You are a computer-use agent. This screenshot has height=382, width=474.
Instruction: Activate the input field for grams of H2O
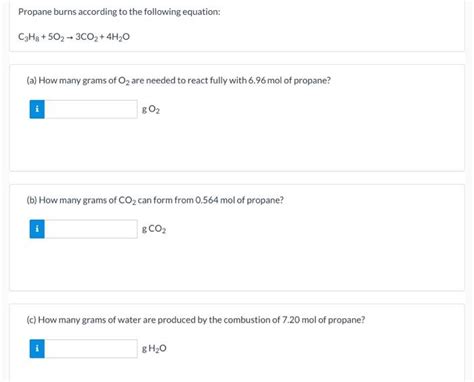[91, 349]
